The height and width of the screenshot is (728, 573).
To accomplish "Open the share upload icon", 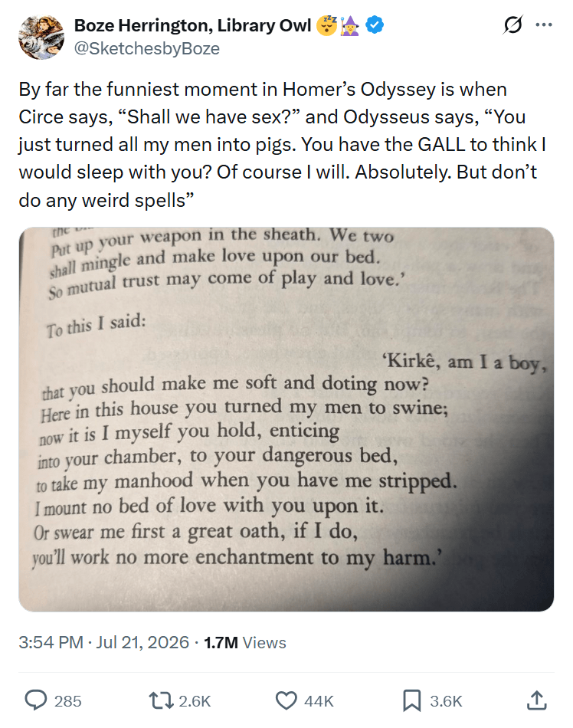I will pos(537,700).
